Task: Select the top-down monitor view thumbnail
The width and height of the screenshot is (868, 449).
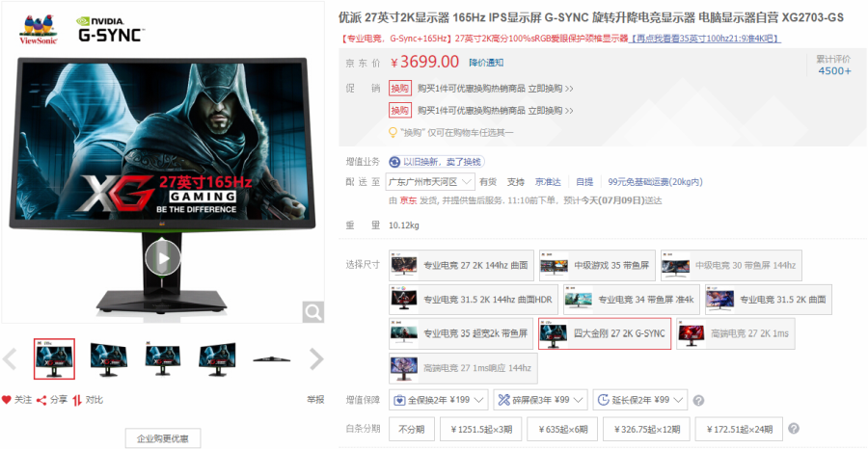Action: pyautogui.click(x=271, y=358)
